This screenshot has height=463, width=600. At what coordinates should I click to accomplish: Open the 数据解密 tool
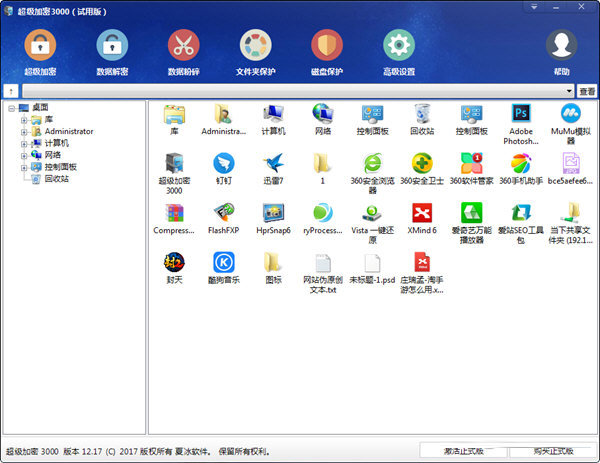[113, 46]
